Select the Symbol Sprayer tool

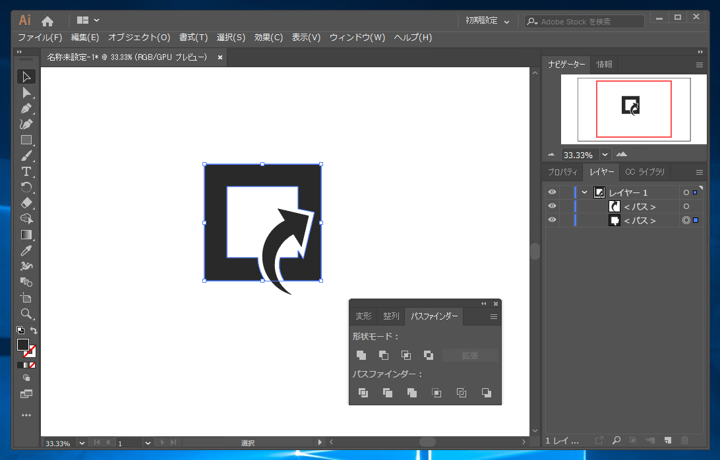26,266
